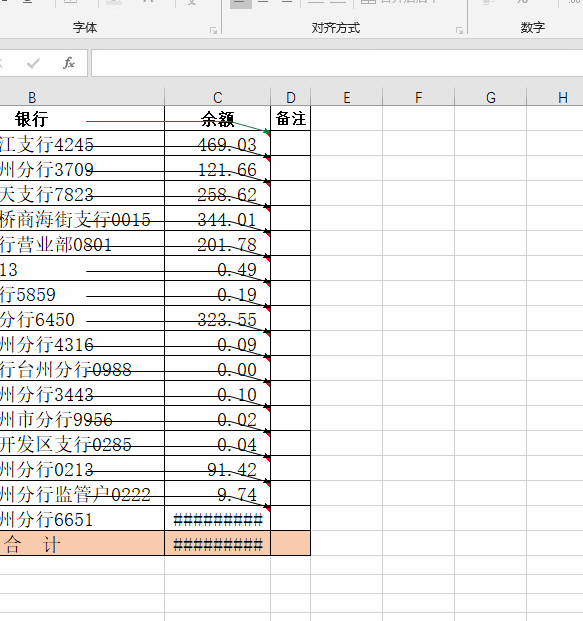Select balance cell 323.55

click(217, 318)
